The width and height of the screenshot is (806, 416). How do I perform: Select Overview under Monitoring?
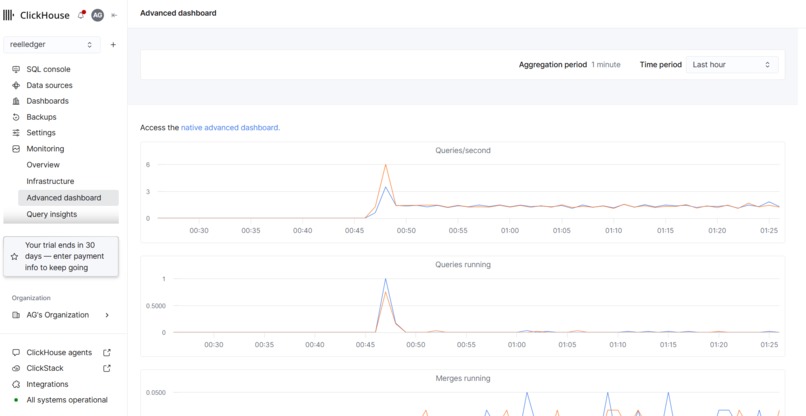click(43, 165)
